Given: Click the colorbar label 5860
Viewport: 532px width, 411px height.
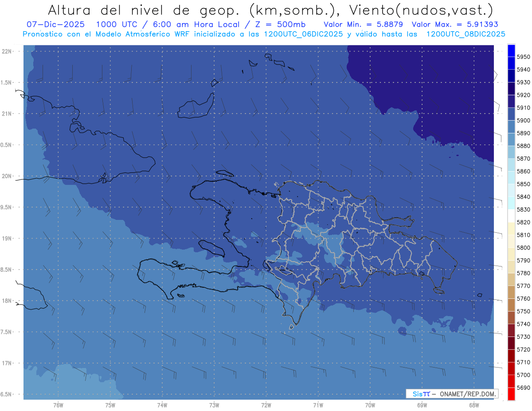Looking at the screenshot, I should tap(524, 171).
